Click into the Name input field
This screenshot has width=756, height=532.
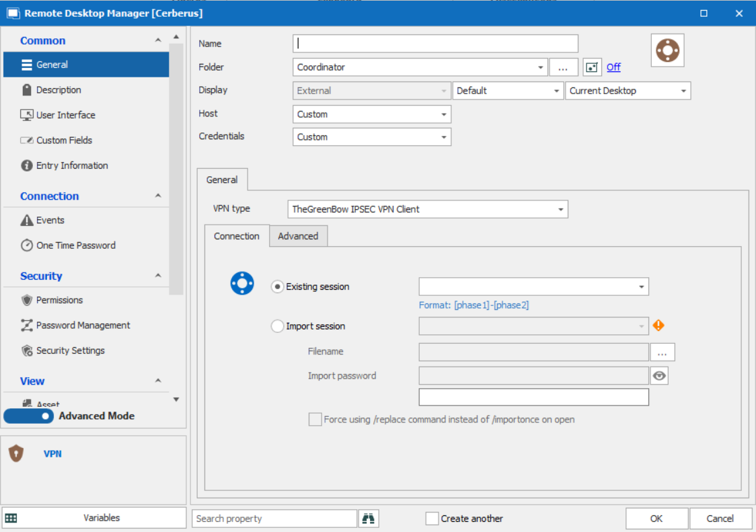click(x=435, y=44)
